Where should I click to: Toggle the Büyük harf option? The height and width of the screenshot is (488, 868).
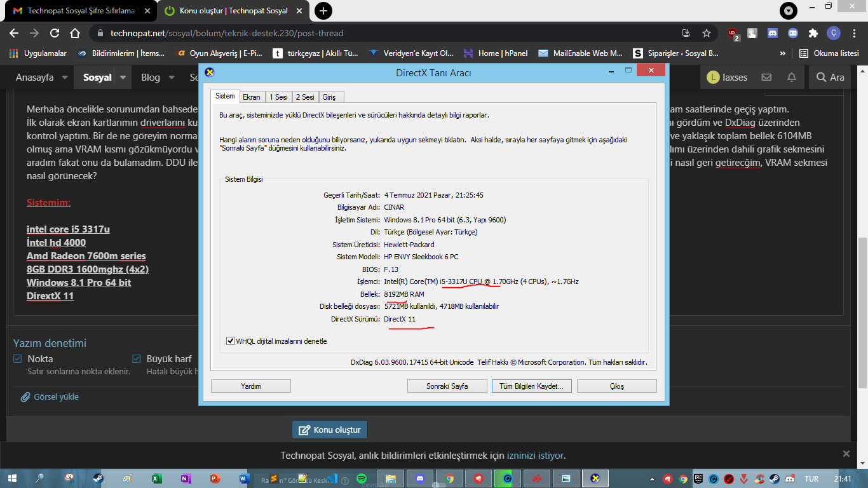coord(137,359)
